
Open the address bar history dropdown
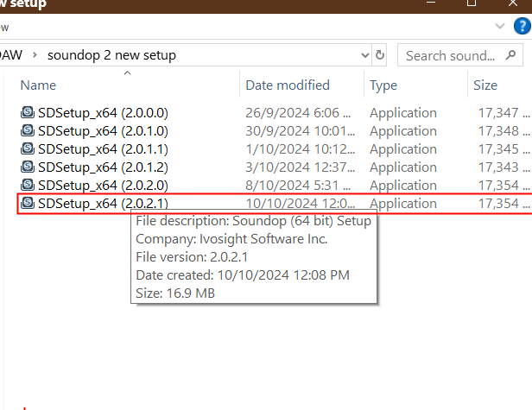click(364, 55)
